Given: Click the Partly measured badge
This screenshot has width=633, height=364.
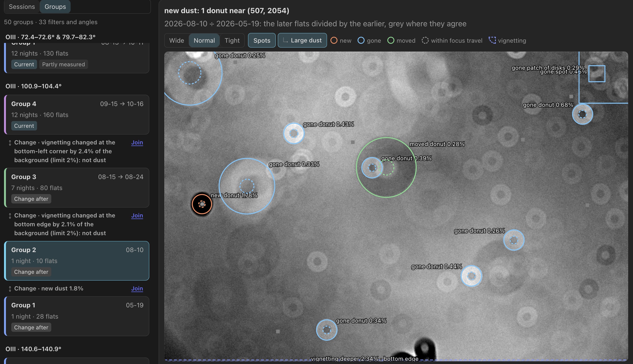Looking at the screenshot, I should (x=63, y=64).
